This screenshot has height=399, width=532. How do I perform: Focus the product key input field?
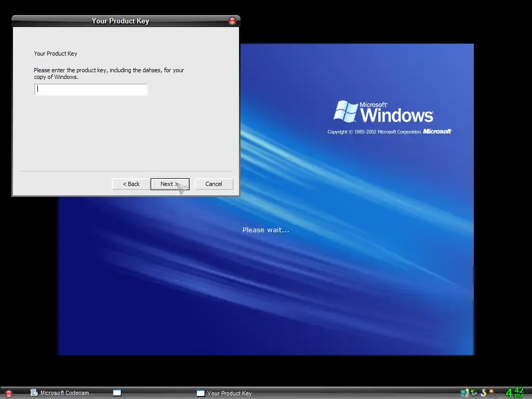(91, 89)
